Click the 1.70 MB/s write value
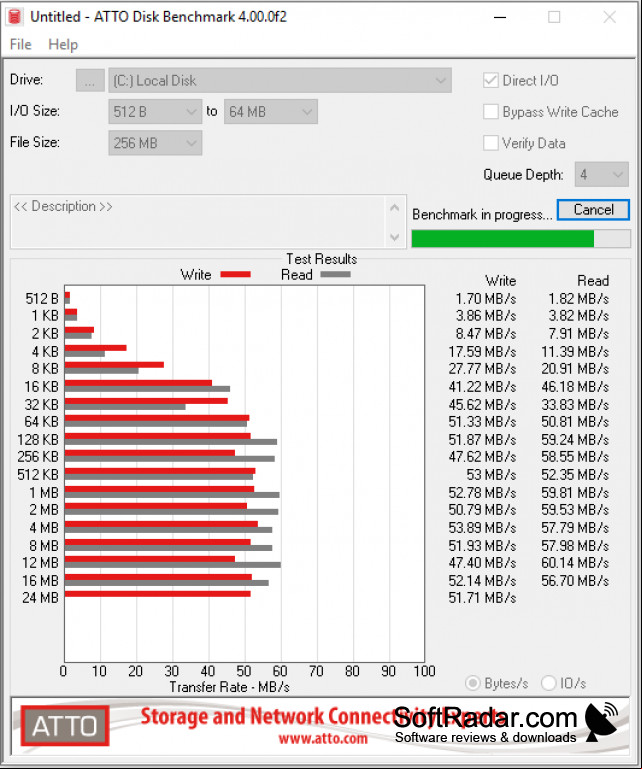 [486, 299]
